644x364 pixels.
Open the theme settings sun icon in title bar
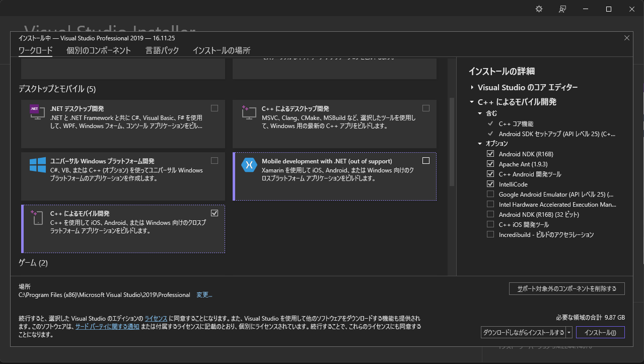[539, 9]
